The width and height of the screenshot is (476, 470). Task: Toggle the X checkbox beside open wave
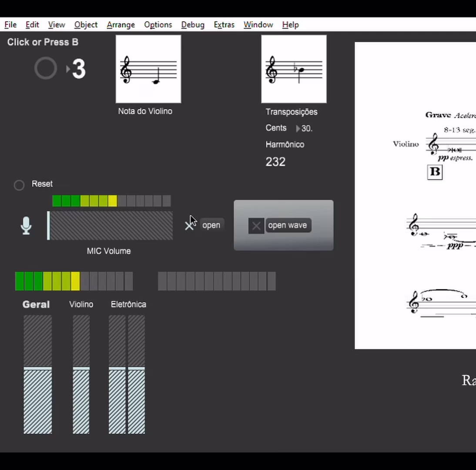[x=256, y=225]
